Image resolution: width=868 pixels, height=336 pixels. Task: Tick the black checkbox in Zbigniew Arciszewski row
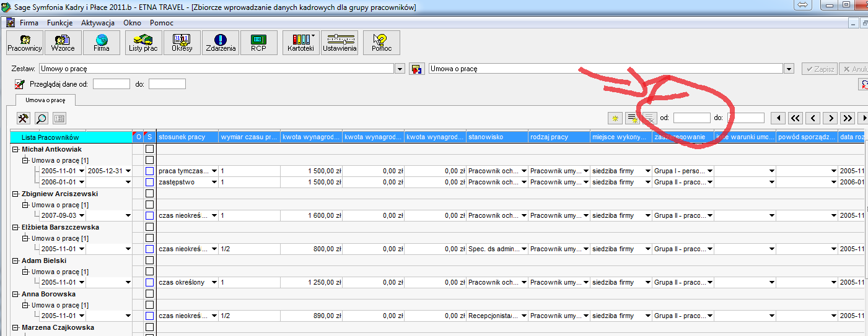coord(149,194)
